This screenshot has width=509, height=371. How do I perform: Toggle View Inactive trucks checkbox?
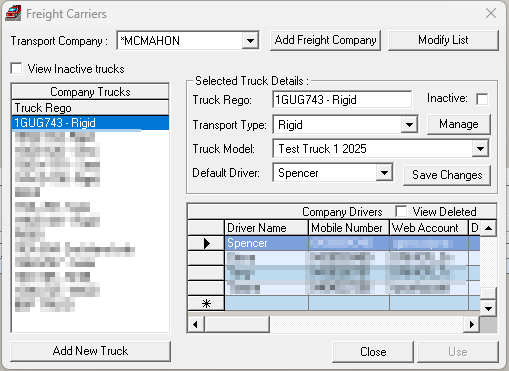click(x=16, y=69)
